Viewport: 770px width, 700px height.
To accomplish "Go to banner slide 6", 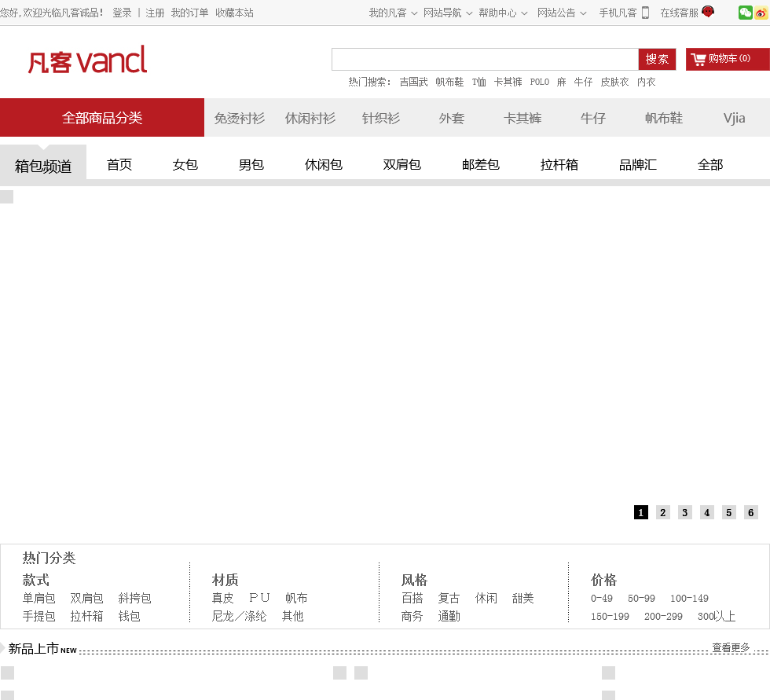I will 751,512.
